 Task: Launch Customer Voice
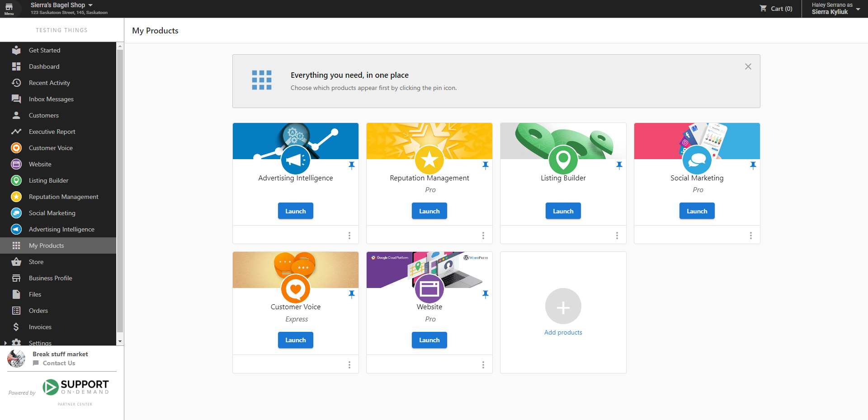tap(296, 340)
